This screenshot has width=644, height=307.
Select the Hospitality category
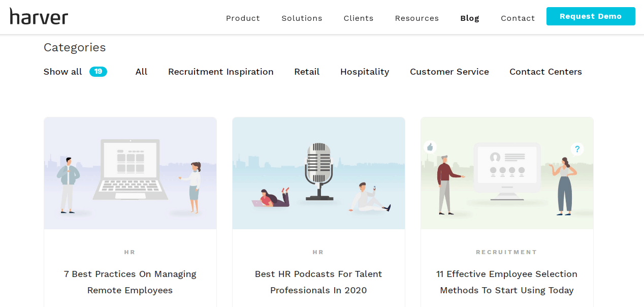(365, 72)
